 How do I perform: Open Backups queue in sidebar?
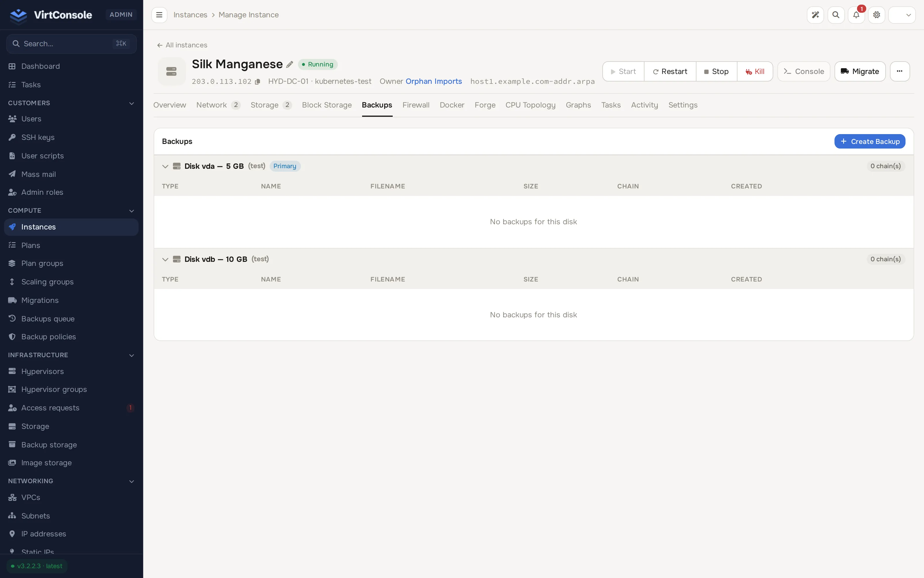point(71,318)
